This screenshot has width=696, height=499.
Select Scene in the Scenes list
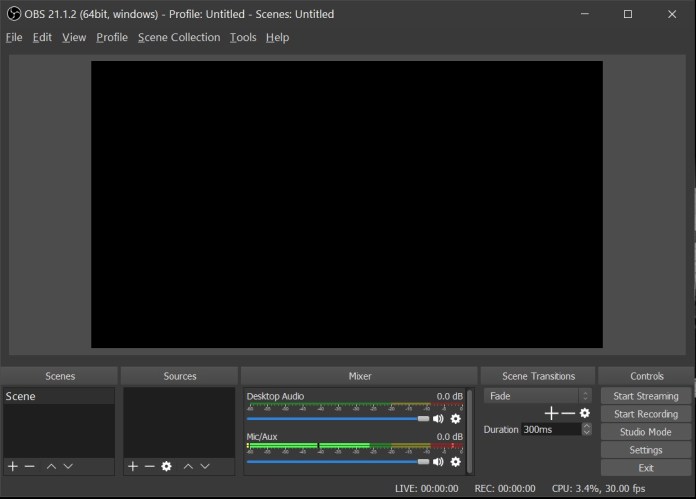click(x=57, y=396)
